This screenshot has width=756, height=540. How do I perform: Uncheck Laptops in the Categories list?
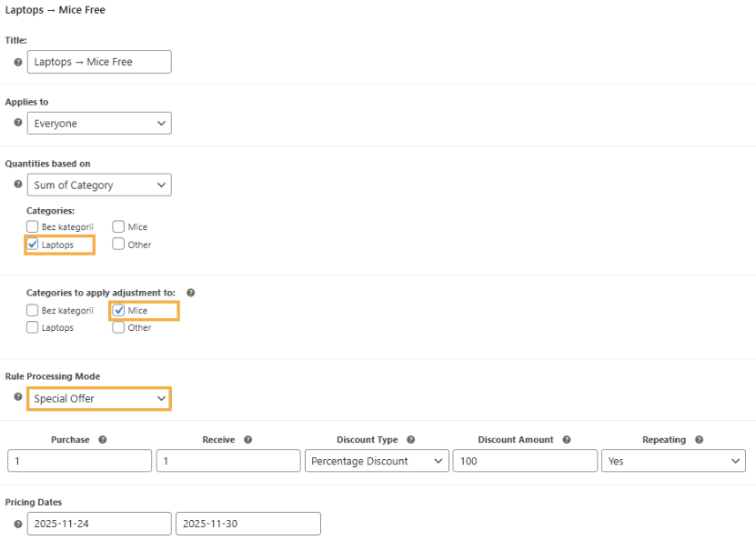point(33,245)
